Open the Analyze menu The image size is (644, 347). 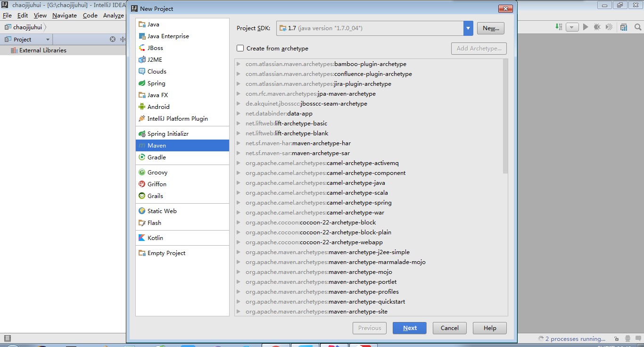[x=114, y=15]
